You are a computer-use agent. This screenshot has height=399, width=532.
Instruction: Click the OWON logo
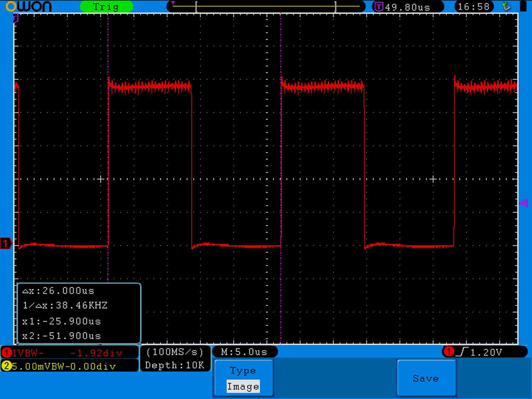28,6
